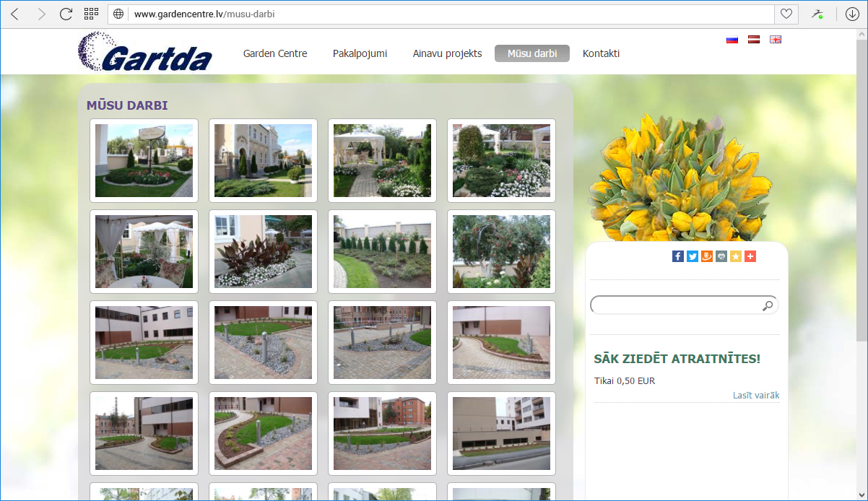Click the Mūsu darbi page heading
The height and width of the screenshot is (501, 868).
pyautogui.click(x=127, y=105)
